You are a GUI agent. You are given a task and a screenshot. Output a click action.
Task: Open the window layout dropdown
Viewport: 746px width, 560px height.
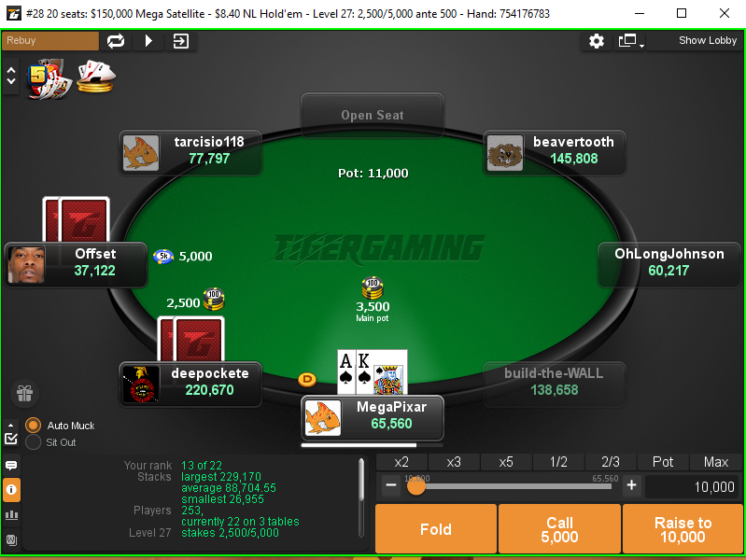631,41
